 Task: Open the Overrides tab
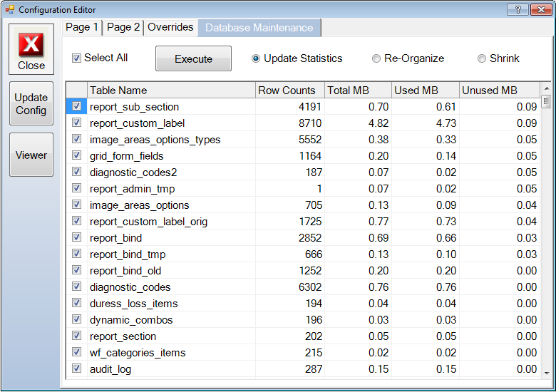[x=170, y=27]
